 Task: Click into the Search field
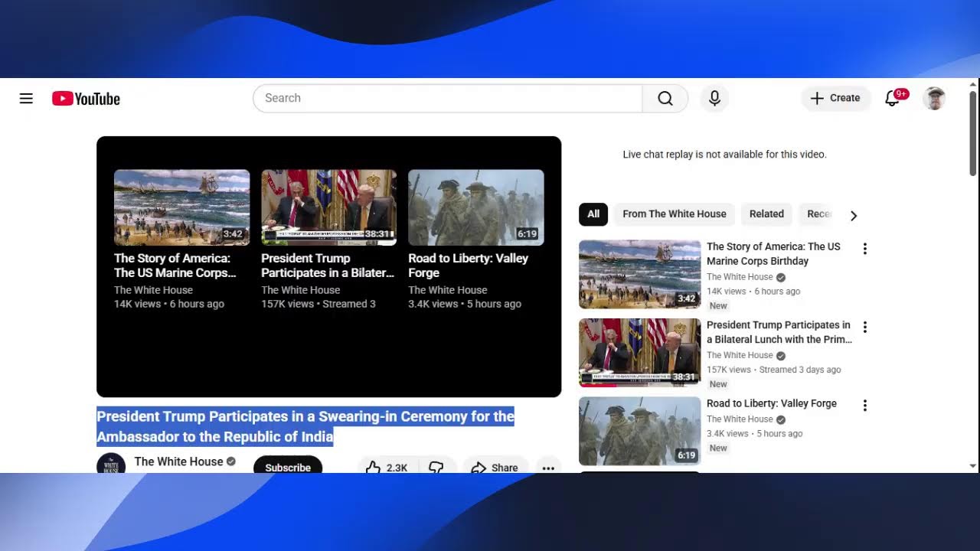[448, 98]
